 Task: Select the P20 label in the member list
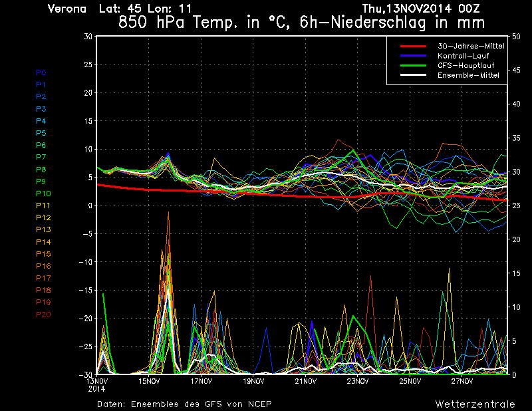click(x=43, y=315)
